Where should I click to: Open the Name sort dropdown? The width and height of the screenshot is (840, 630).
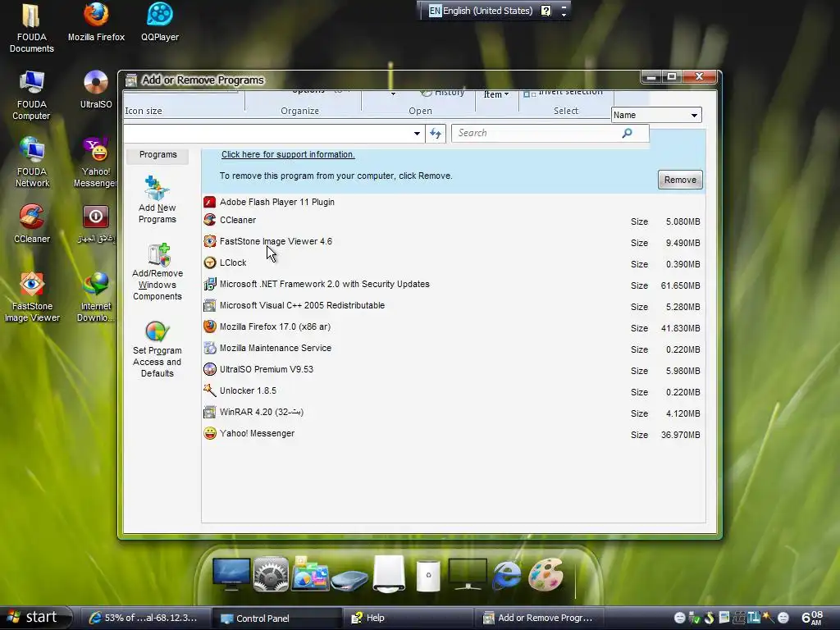tap(656, 115)
